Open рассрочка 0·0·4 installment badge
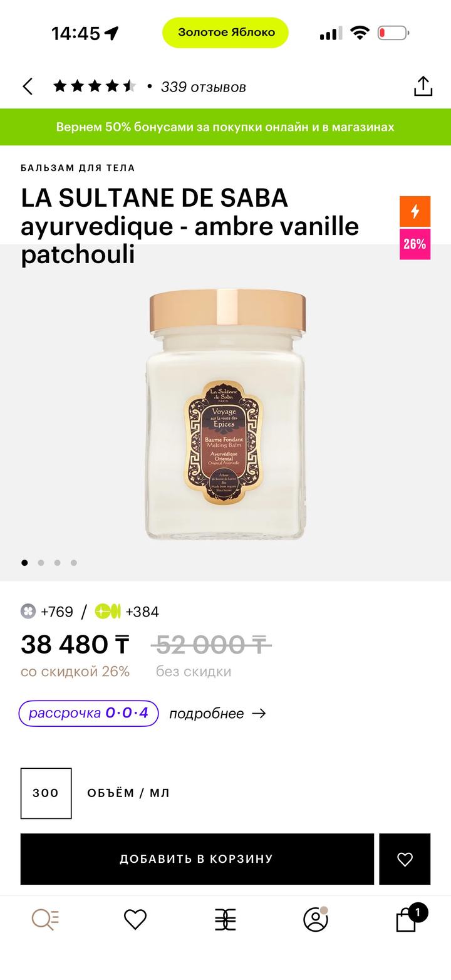This screenshot has width=451, height=980. pos(88,714)
